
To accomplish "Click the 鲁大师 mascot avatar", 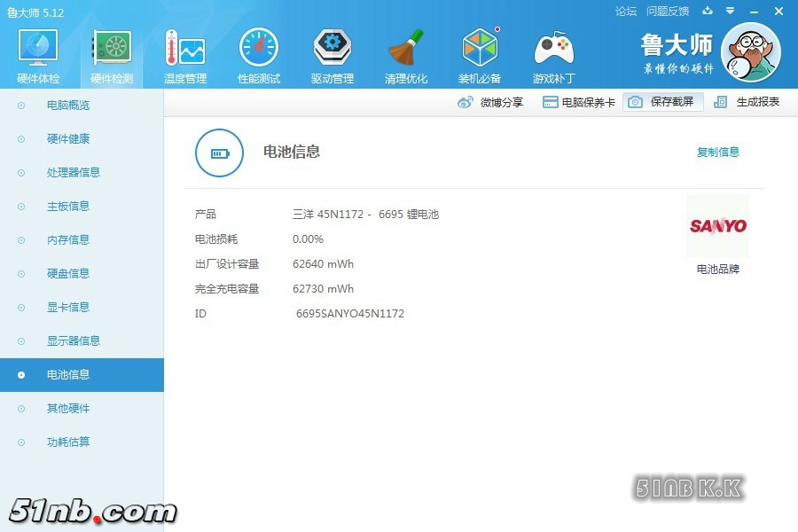I will [x=750, y=52].
